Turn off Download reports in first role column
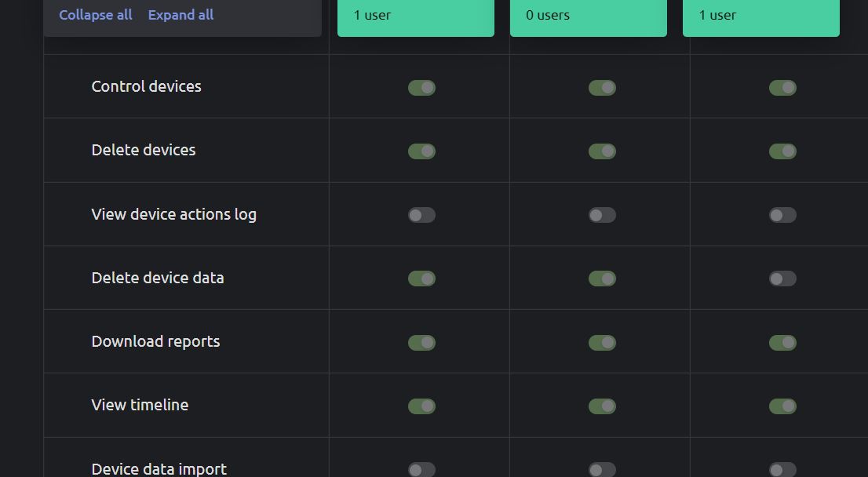The height and width of the screenshot is (477, 868). pos(421,343)
